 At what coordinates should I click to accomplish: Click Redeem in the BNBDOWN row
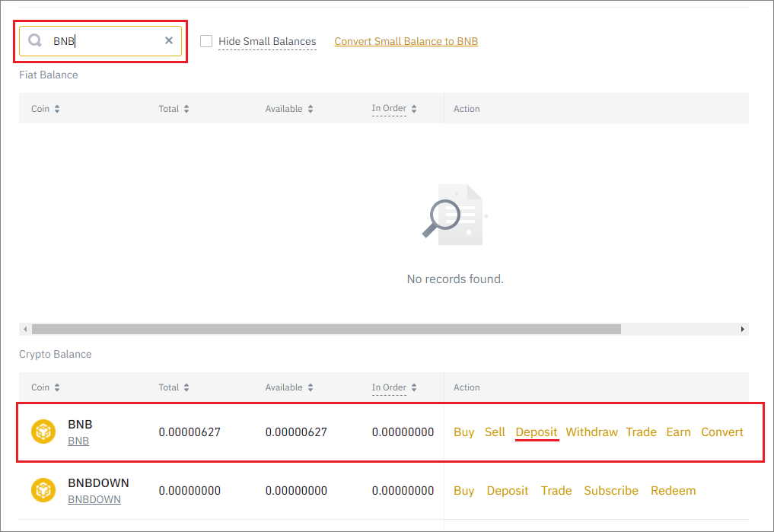coord(674,491)
